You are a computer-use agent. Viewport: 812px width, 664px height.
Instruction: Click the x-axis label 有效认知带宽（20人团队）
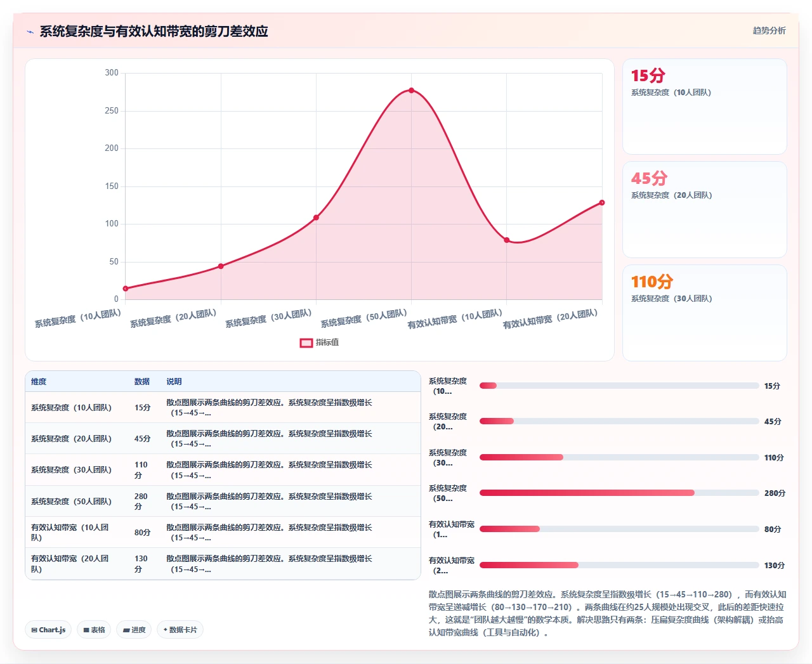coord(550,319)
